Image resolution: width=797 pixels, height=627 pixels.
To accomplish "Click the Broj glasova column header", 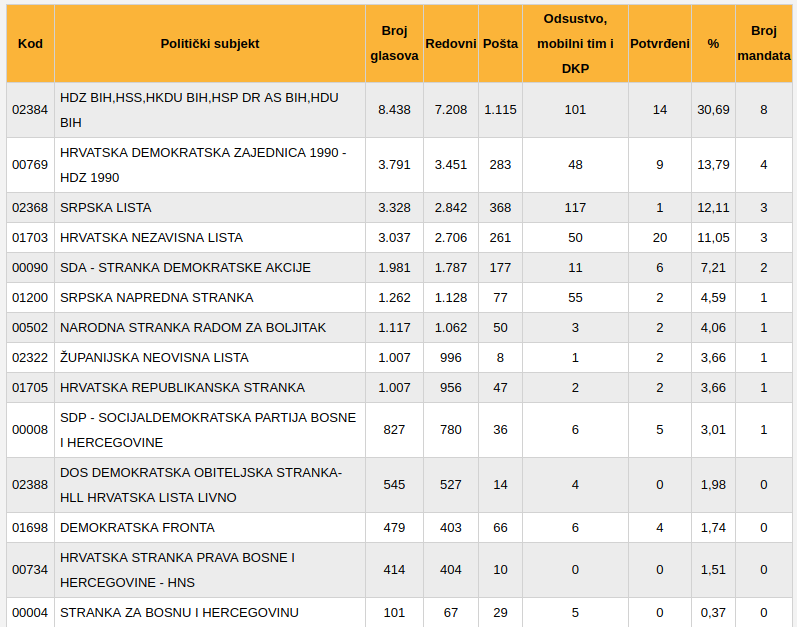I will tap(394, 44).
